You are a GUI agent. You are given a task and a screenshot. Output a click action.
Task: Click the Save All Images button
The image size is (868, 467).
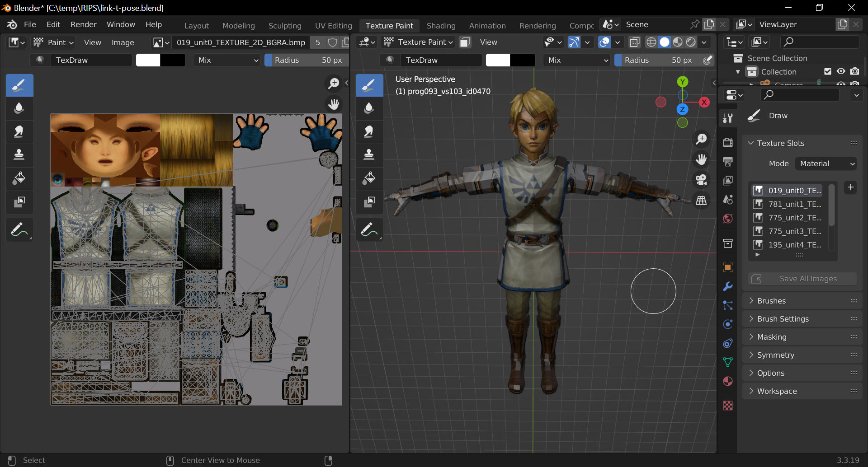pyautogui.click(x=802, y=279)
